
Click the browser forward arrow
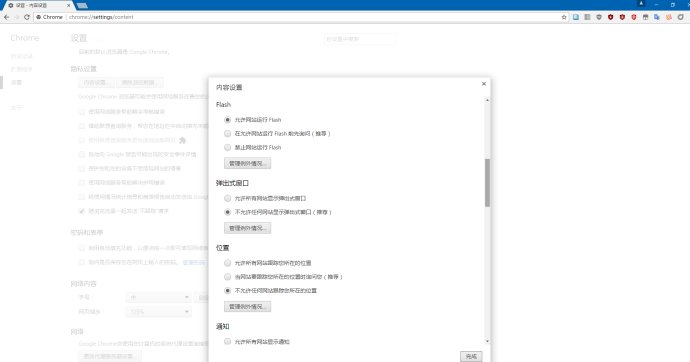pyautogui.click(x=17, y=17)
